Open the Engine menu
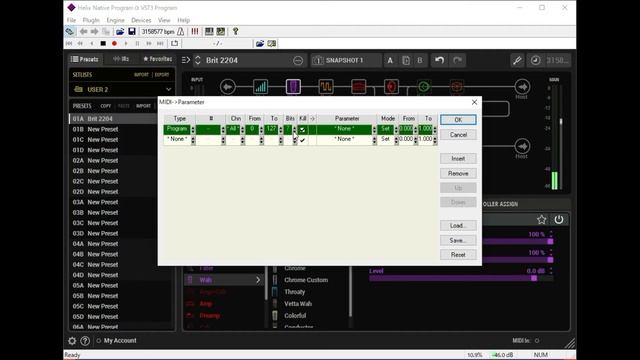 [x=116, y=20]
